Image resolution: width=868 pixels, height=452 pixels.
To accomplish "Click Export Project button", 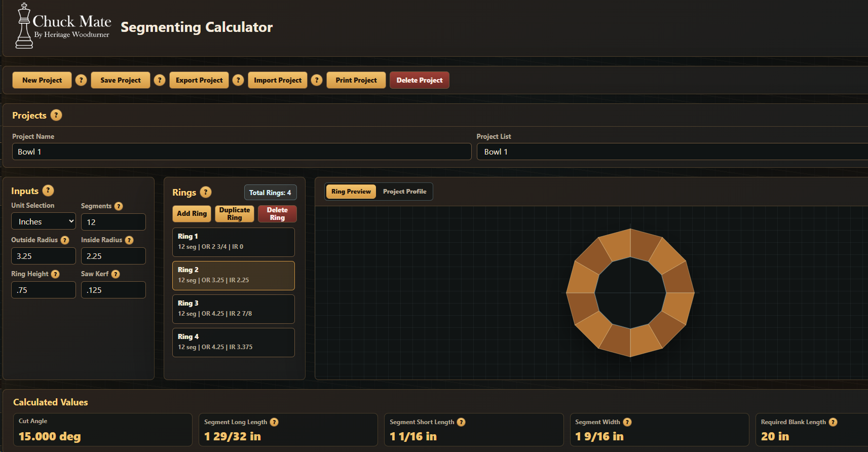I will [x=199, y=80].
